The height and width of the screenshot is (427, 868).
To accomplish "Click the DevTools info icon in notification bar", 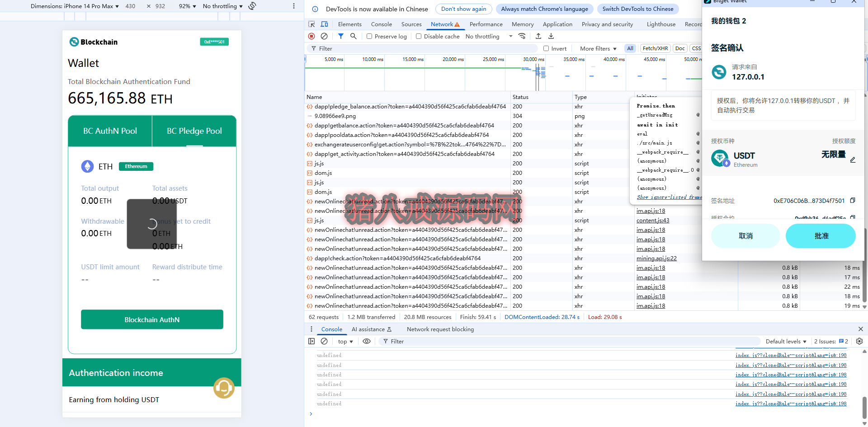I will tap(315, 9).
